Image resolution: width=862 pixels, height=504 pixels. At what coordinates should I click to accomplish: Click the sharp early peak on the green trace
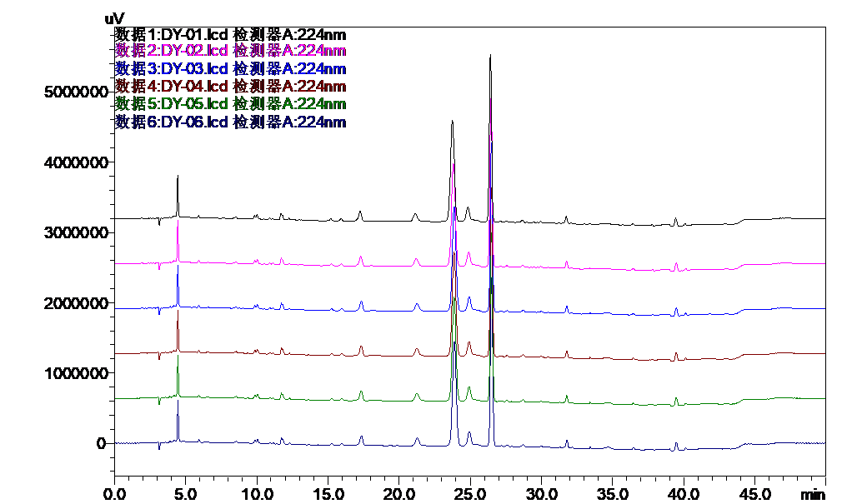(178, 358)
